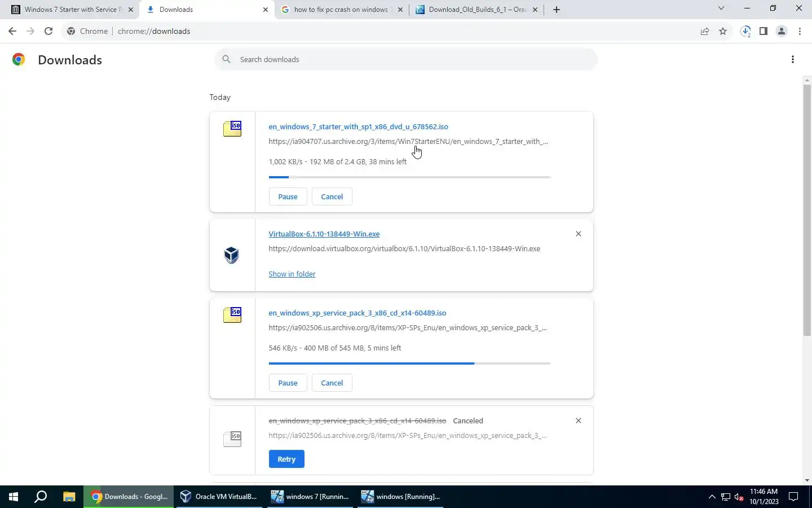Click the forward navigation arrow

(x=30, y=31)
